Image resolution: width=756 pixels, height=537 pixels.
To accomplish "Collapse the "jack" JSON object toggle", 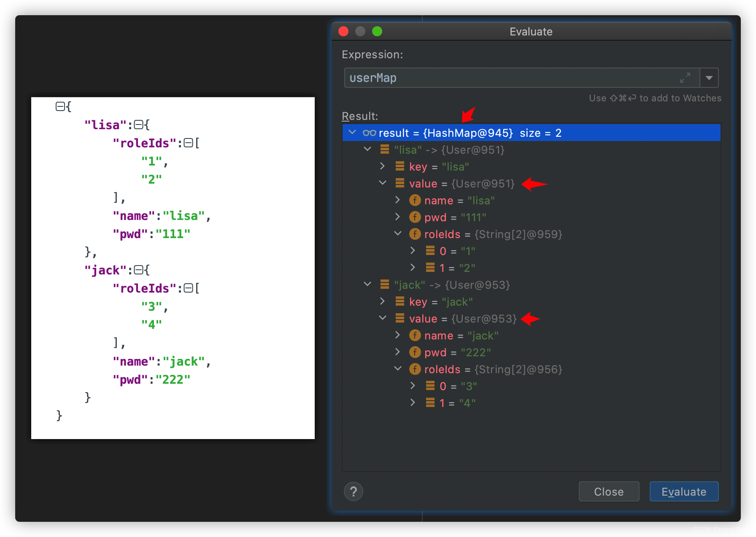I will click(139, 270).
